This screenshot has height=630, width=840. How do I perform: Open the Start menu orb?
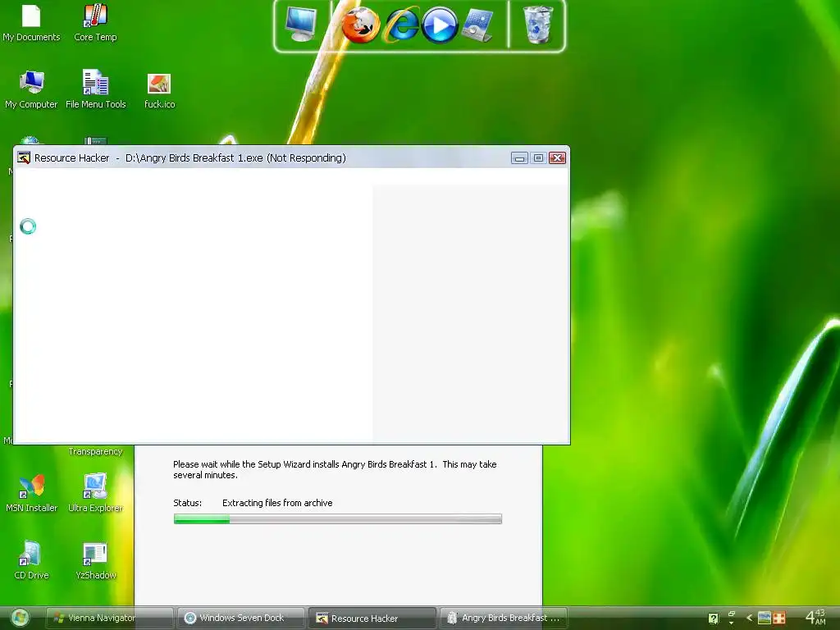tap(20, 618)
